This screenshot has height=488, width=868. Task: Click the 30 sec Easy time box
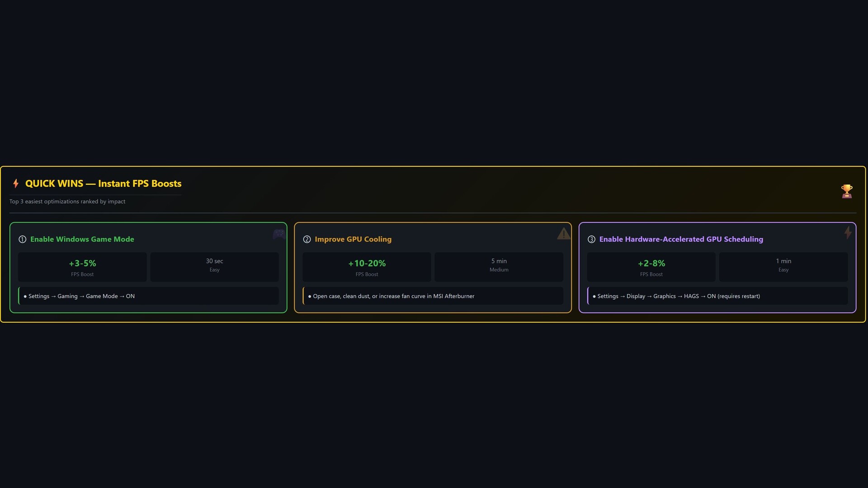pyautogui.click(x=214, y=267)
